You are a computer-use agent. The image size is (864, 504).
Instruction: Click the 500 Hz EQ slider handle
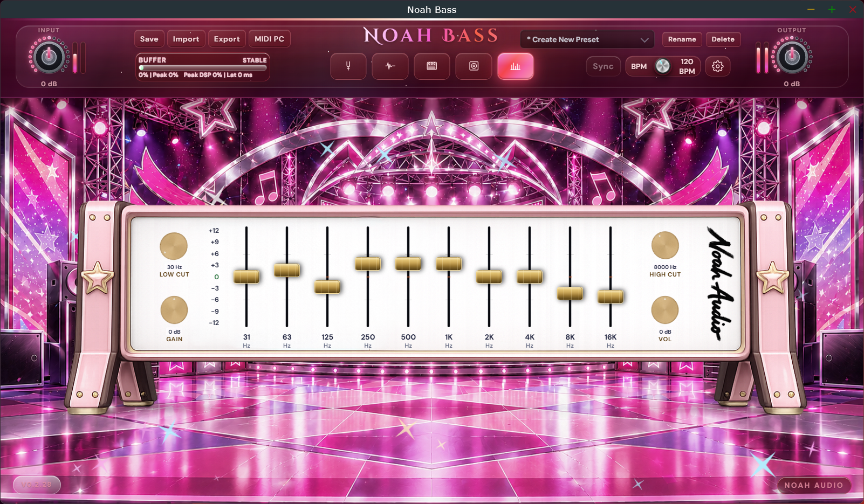[x=408, y=264]
